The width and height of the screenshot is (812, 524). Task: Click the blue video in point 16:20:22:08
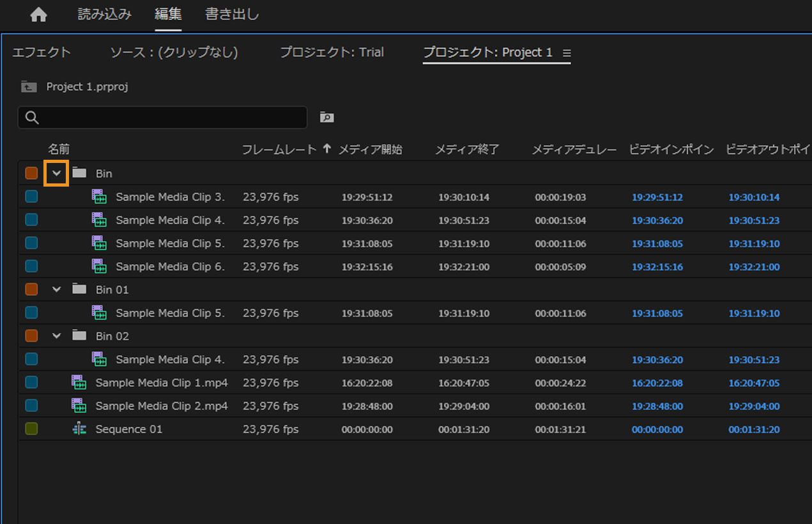tap(657, 383)
